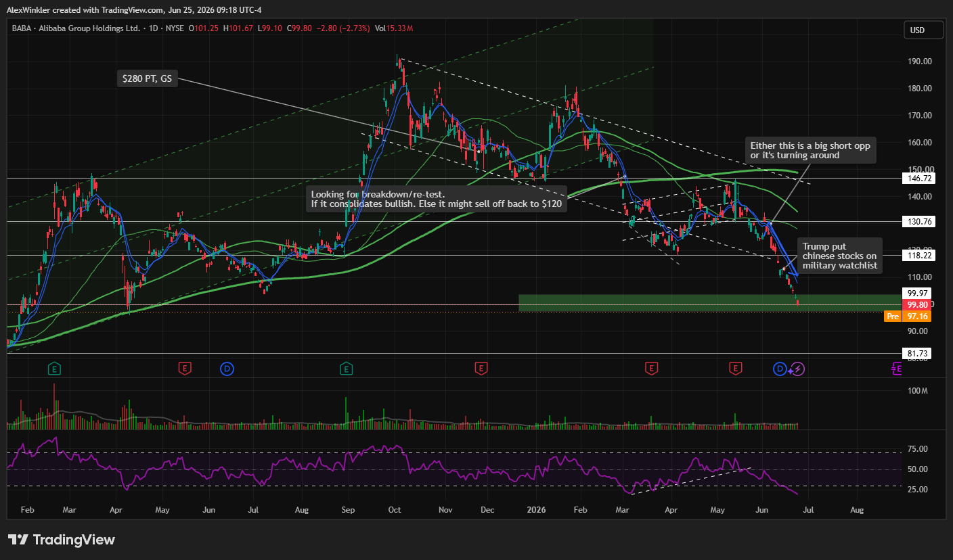The image size is (953, 560).
Task: Click the orange Pre-market 97.16 price tag
Action: click(x=910, y=317)
